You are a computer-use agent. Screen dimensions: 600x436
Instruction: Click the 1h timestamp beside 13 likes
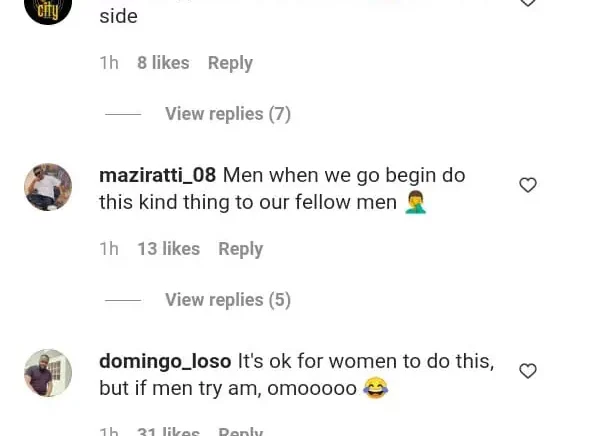109,249
